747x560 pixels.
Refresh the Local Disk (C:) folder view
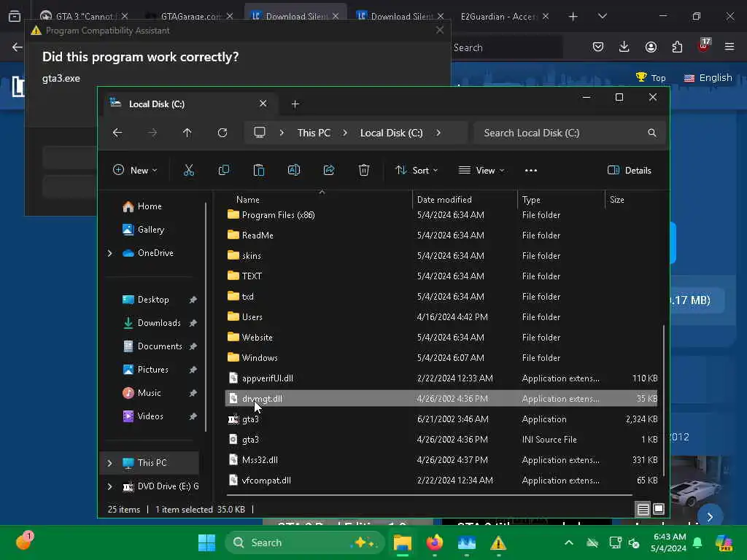point(222,133)
